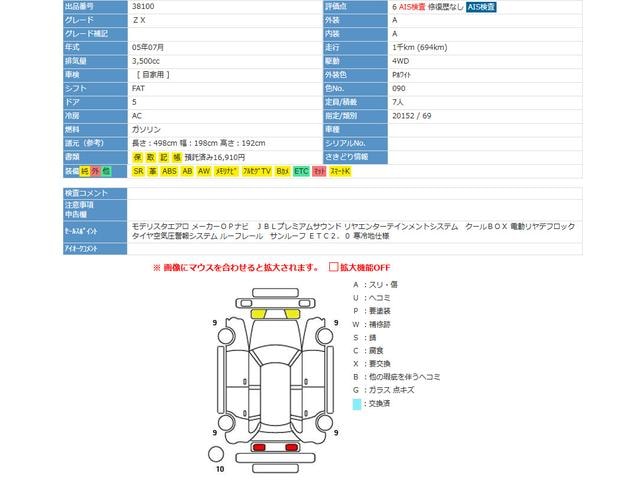The height and width of the screenshot is (480, 640).
Task: Click the 預託済み16,910円 text
Action: (215, 157)
